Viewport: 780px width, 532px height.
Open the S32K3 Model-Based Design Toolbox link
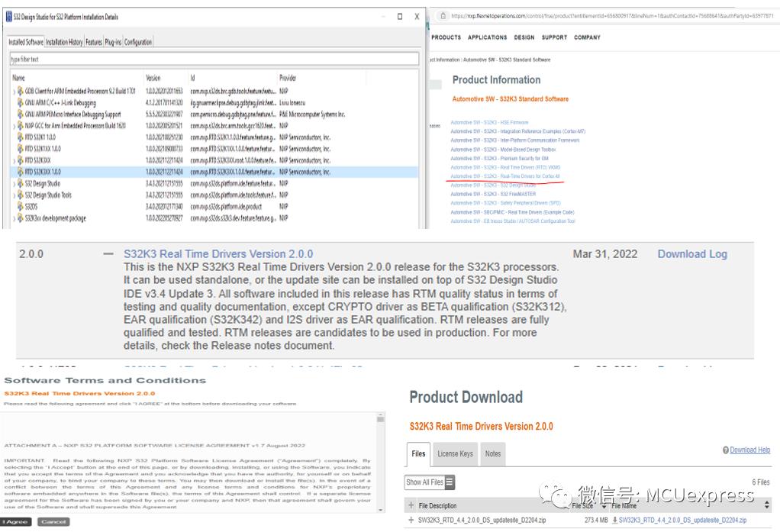click(x=503, y=150)
